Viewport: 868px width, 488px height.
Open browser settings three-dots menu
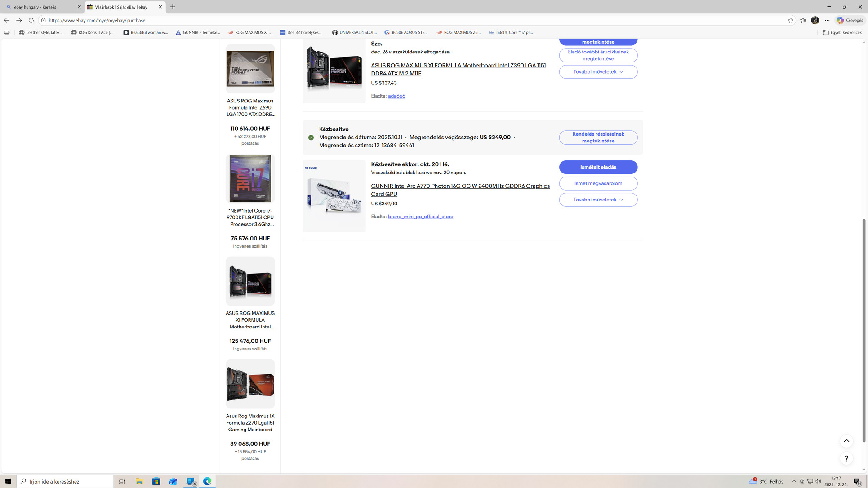[x=827, y=20]
